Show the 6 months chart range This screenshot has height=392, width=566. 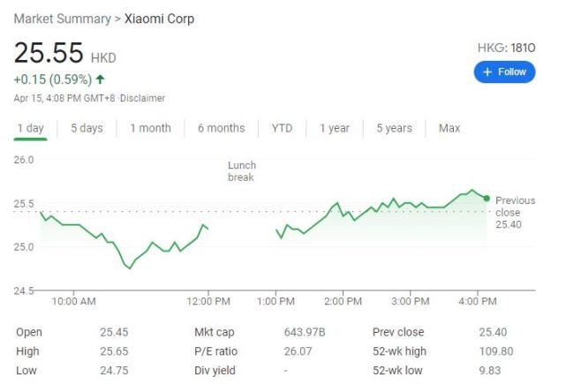[221, 128]
